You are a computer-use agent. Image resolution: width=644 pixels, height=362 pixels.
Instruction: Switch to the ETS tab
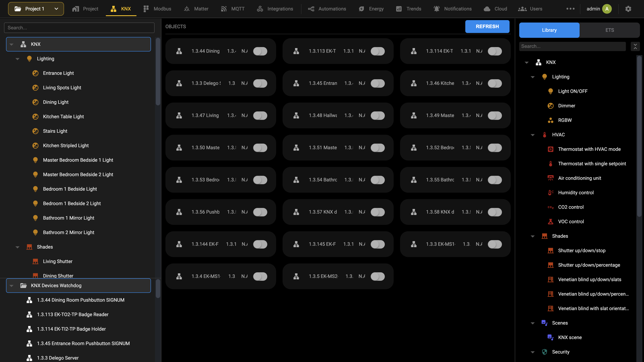click(610, 30)
